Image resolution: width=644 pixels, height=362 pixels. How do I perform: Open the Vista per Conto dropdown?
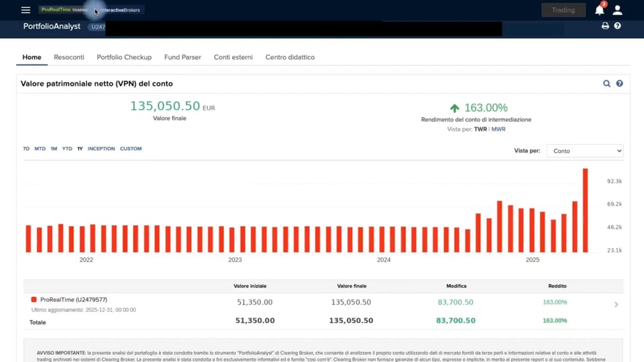[584, 151]
